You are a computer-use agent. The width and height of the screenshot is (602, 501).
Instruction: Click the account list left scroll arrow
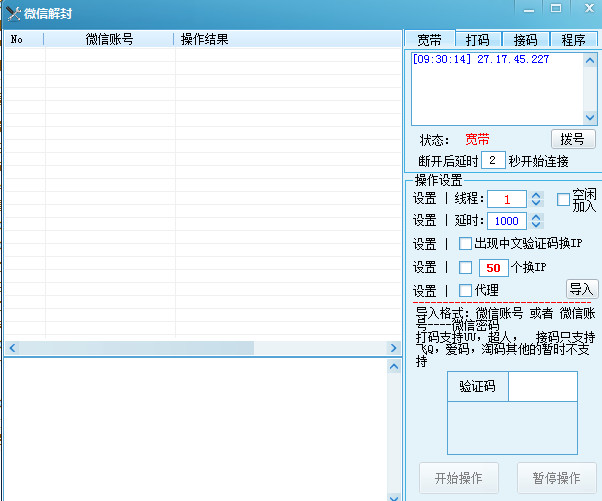coord(10,348)
